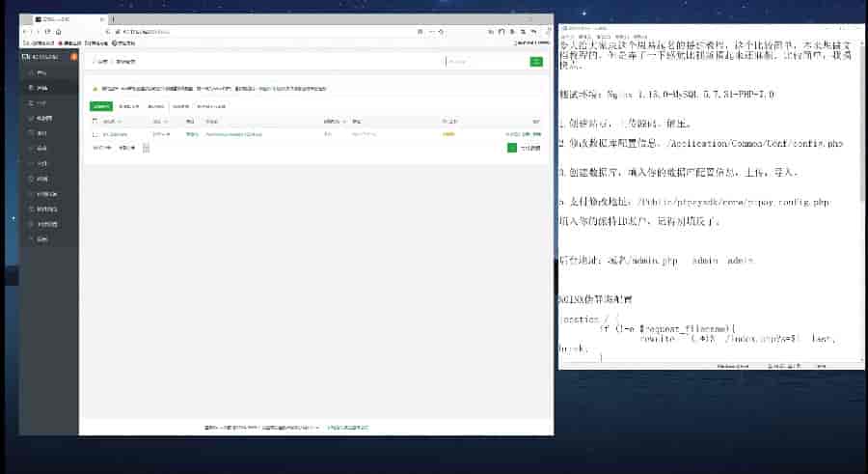Click the green Add Site button
The width and height of the screenshot is (868, 474).
pos(101,106)
